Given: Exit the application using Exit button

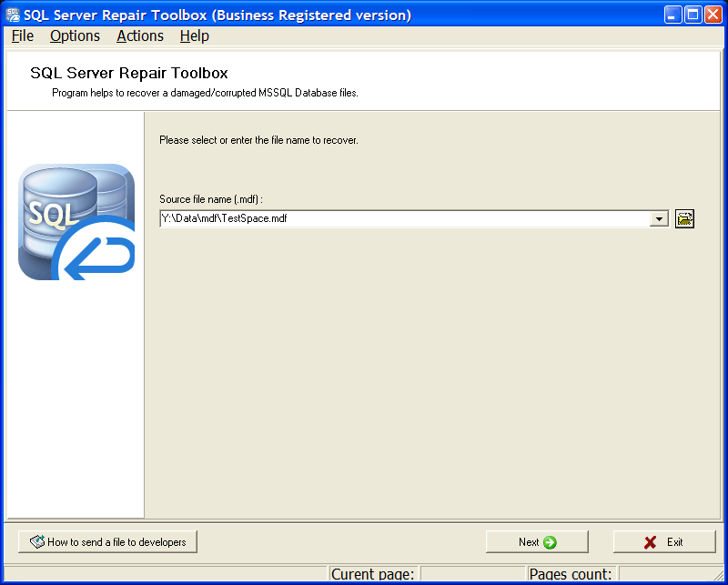Looking at the screenshot, I should click(664, 542).
